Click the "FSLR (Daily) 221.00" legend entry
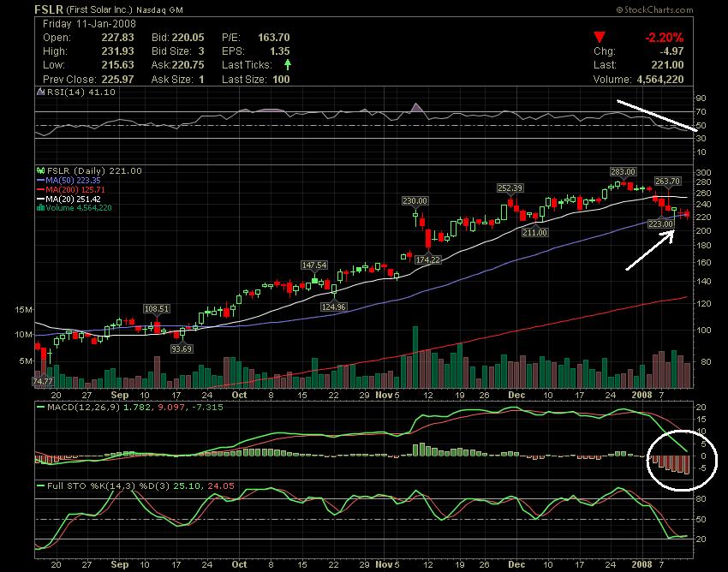 coord(94,171)
